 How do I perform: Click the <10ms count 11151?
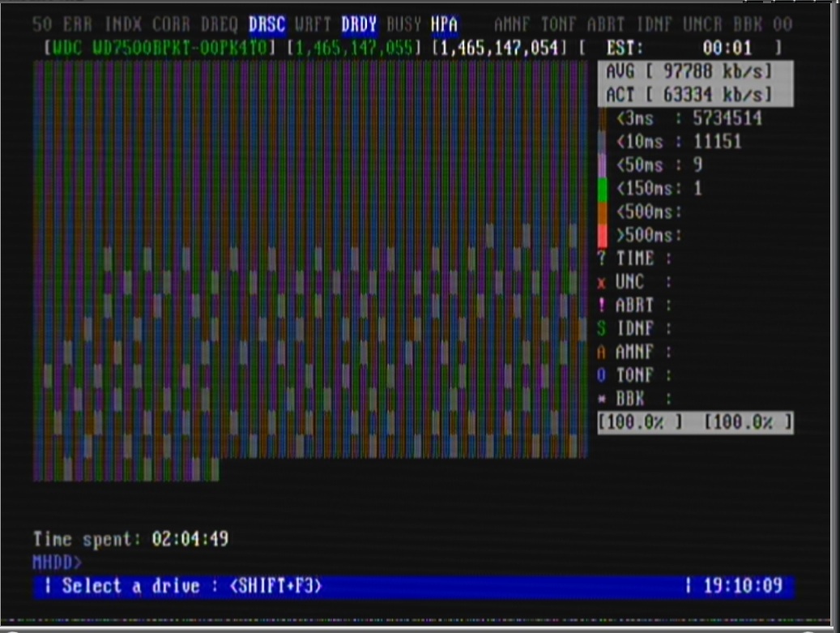point(718,142)
